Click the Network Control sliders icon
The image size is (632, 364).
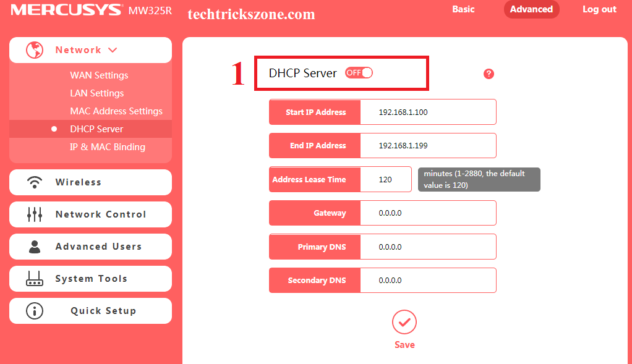(35, 214)
